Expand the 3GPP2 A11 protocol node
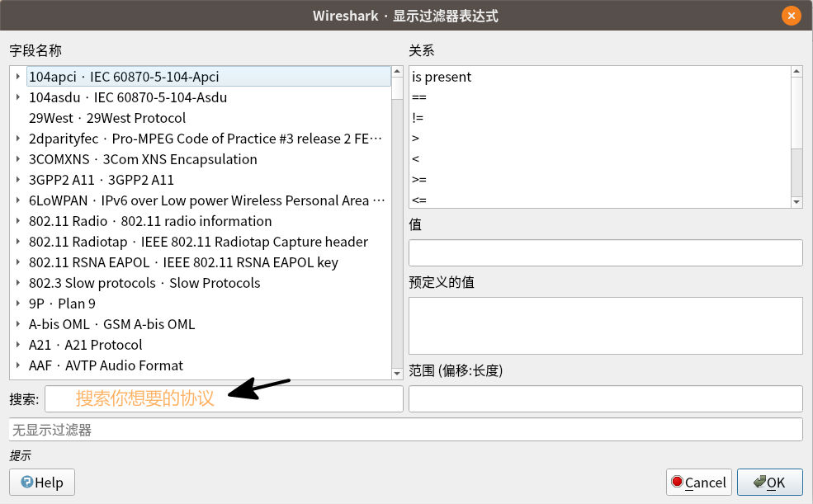This screenshot has width=813, height=504. point(18,180)
